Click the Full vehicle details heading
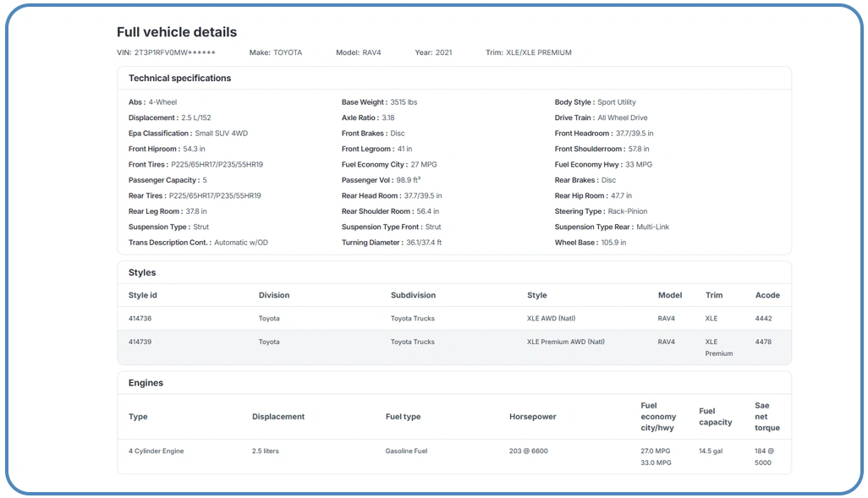This screenshot has height=498, width=868. 177,32
